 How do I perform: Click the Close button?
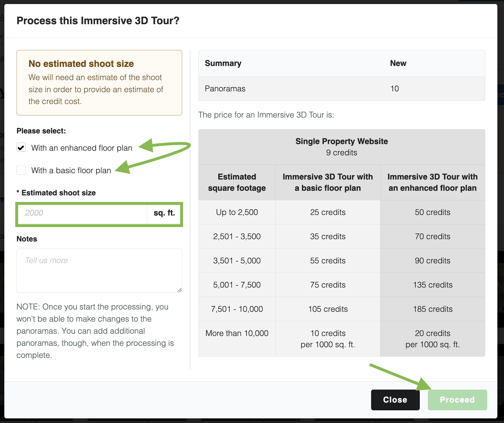pos(395,400)
